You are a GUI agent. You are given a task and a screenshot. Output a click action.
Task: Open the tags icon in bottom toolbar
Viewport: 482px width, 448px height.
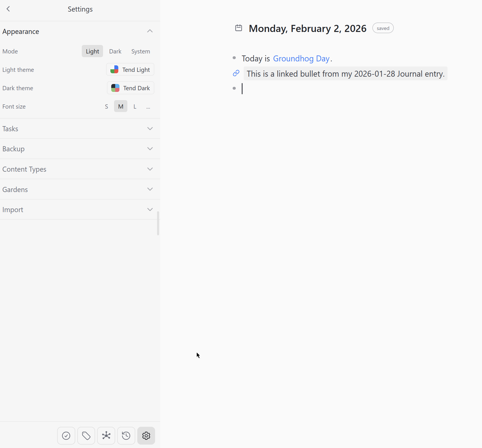[x=86, y=436]
